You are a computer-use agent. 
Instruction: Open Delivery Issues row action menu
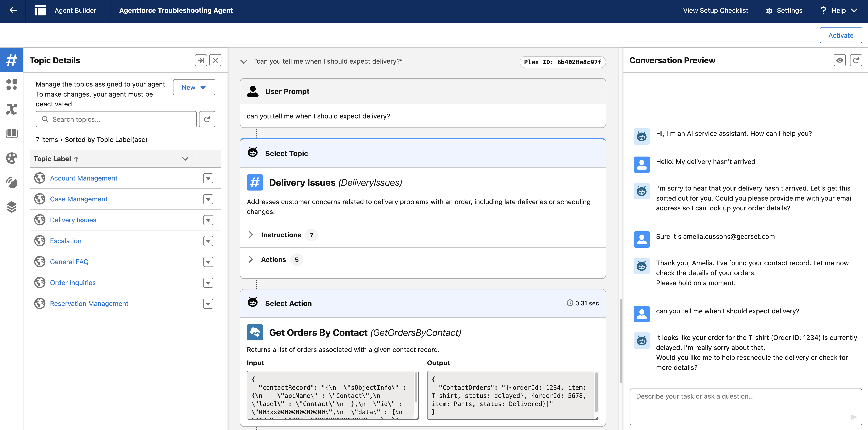click(208, 220)
